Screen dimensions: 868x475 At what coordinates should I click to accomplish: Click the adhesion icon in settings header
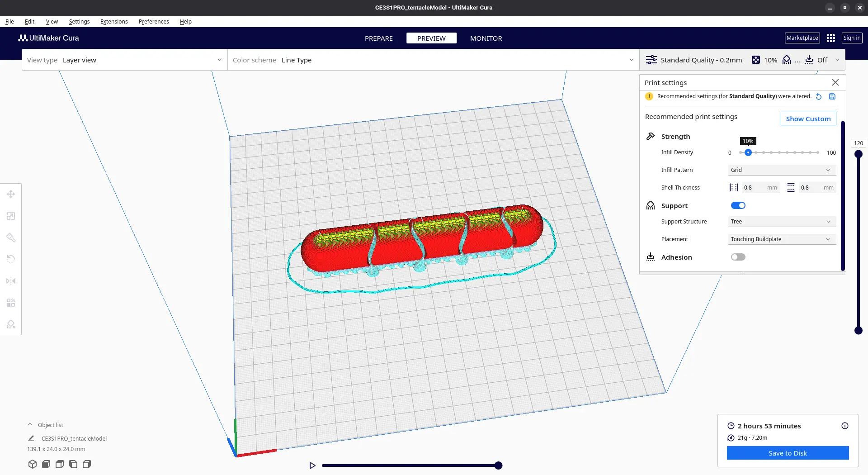(809, 60)
